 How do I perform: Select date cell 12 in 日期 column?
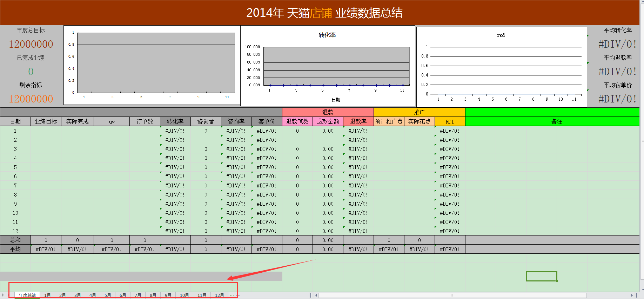(x=15, y=231)
